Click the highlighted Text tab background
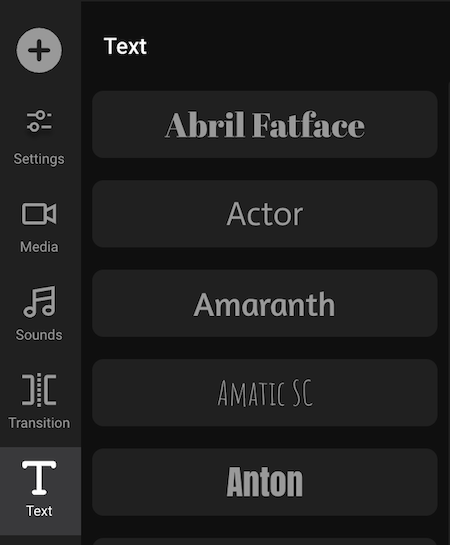Screen dimensions: 450x545 pos(41,491)
